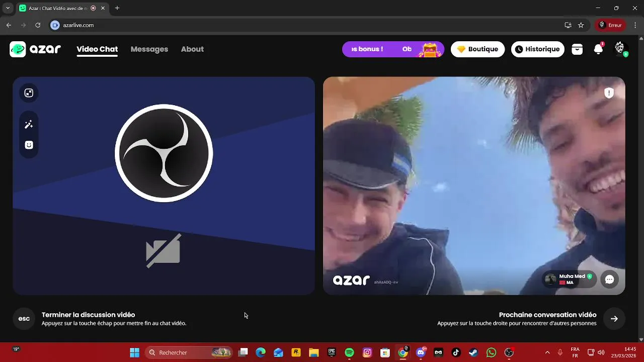Image resolution: width=644 pixels, height=362 pixels.
Task: Open File Explorer from taskbar
Action: point(314,352)
